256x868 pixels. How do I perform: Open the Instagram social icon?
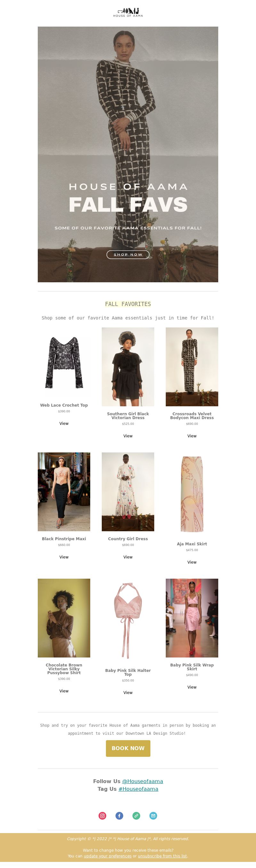click(102, 815)
